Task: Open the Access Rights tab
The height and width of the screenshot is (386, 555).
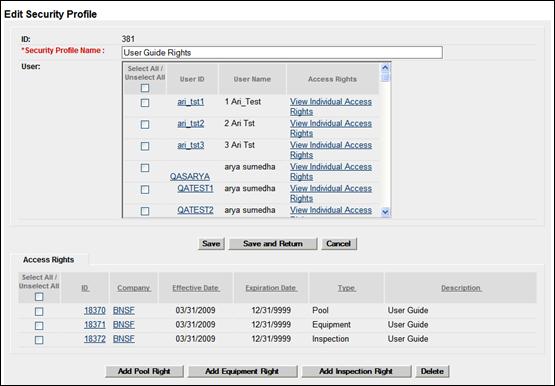Action: [48, 260]
